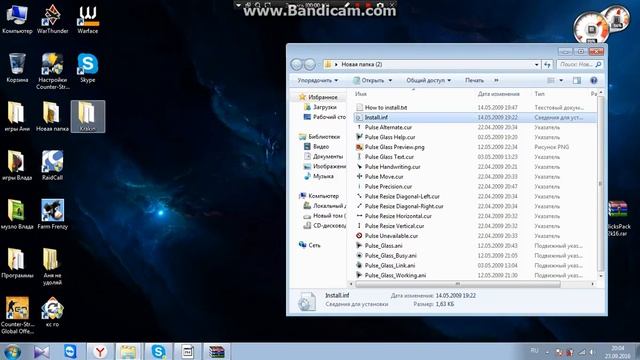Image resolution: width=640 pixels, height=360 pixels.
Task: Launch Counter-Strike Global Offensive shortcut
Action: [x=17, y=316]
